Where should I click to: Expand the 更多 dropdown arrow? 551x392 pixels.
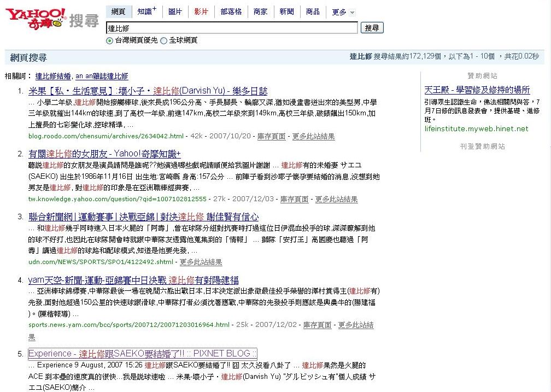(x=352, y=13)
